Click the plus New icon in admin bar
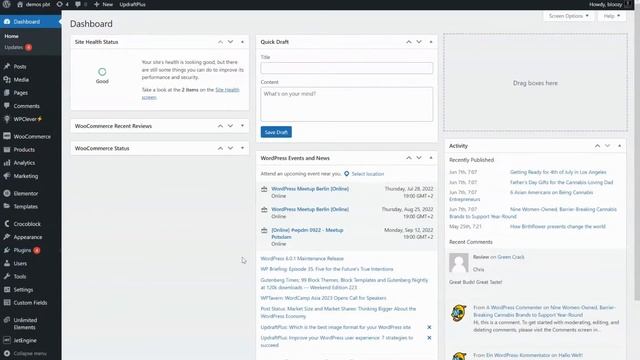Image resolution: width=640 pixels, height=360 pixels. coord(96,4)
